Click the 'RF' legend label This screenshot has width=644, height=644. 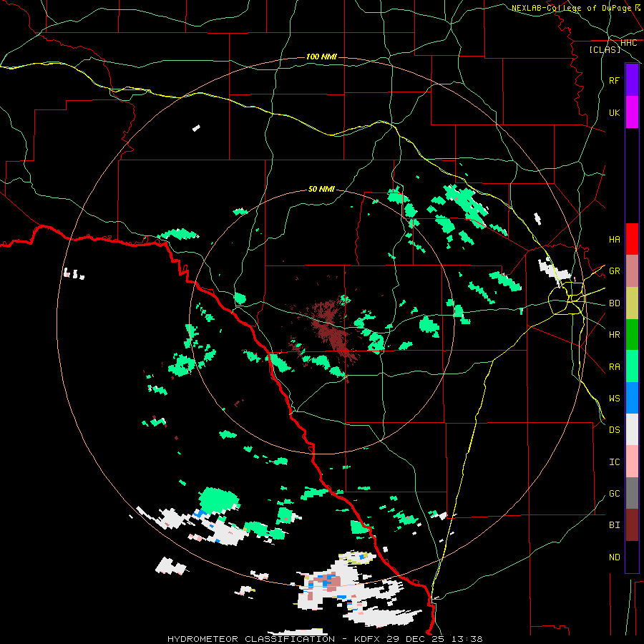pyautogui.click(x=614, y=80)
